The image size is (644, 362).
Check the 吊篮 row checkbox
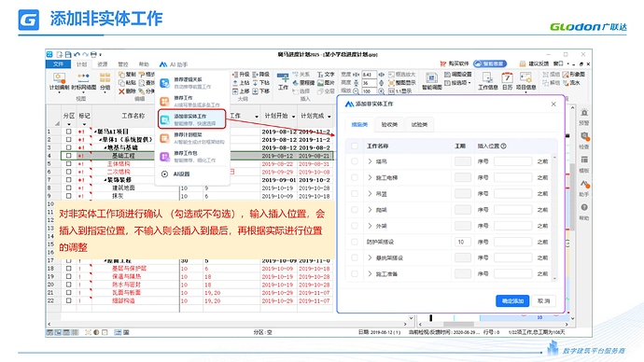pyautogui.click(x=354, y=193)
